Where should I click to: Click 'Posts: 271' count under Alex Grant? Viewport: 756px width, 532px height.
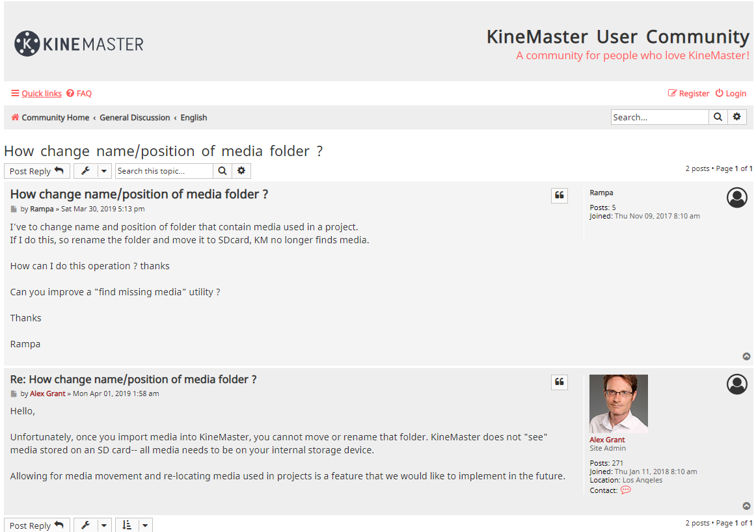(x=606, y=463)
